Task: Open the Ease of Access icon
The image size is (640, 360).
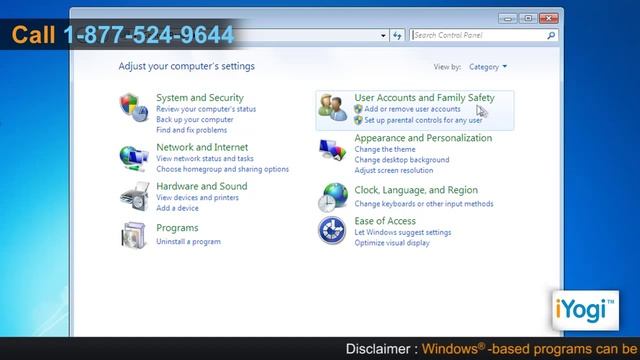Action: (x=332, y=230)
